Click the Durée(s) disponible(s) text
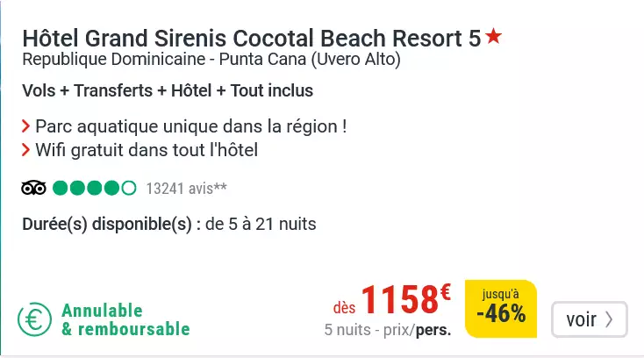Viewport: 644px width, 358px height. (x=169, y=224)
